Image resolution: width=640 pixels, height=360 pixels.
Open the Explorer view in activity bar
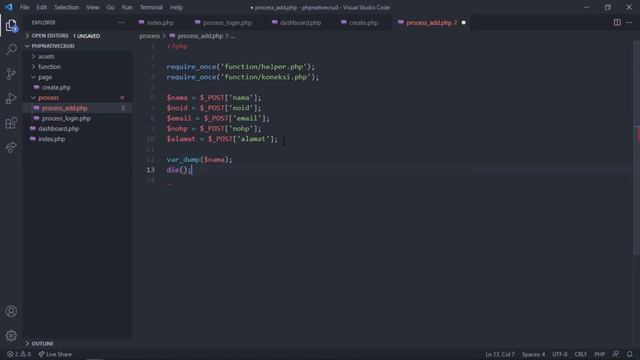click(x=11, y=25)
